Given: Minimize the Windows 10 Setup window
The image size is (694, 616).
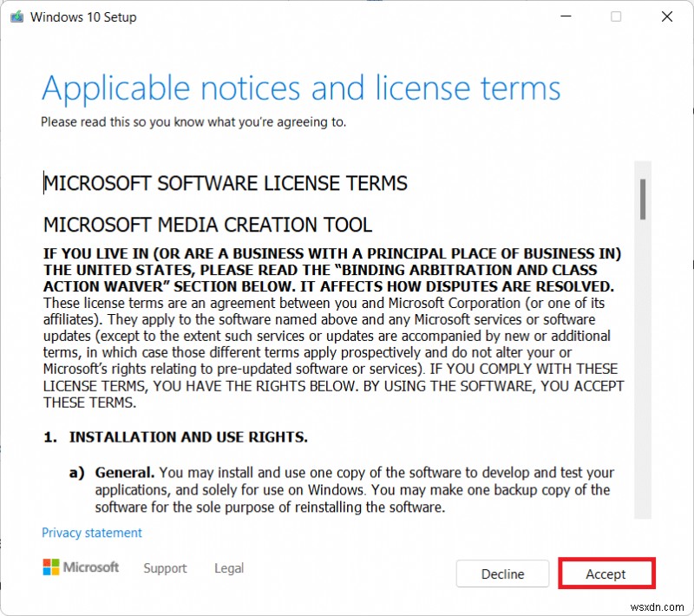Looking at the screenshot, I should [x=566, y=16].
